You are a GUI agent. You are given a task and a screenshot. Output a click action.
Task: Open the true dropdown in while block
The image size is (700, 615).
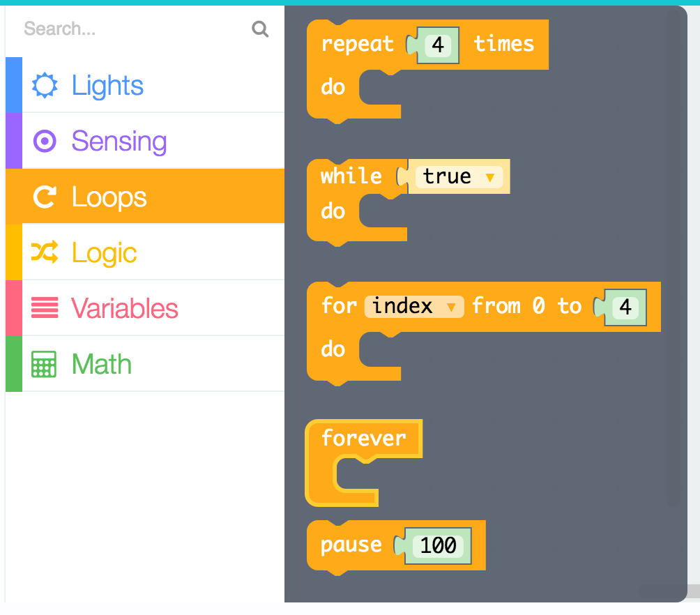click(489, 177)
